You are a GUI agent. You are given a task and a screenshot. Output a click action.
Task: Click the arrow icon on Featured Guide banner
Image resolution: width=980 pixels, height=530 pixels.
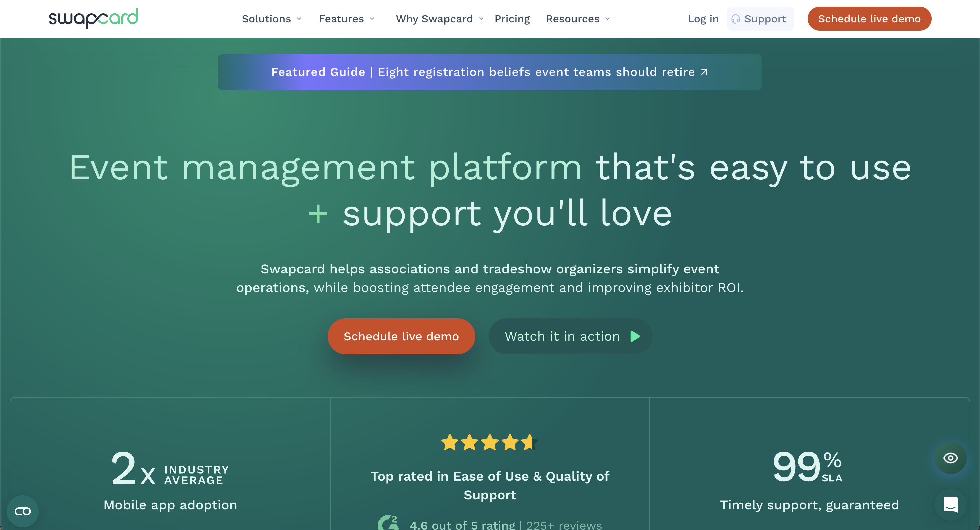coord(704,72)
